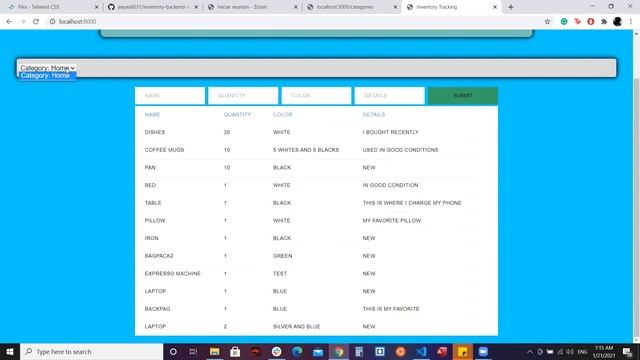This screenshot has height=360, width=640.
Task: Focus the Details input field
Action: (390, 96)
